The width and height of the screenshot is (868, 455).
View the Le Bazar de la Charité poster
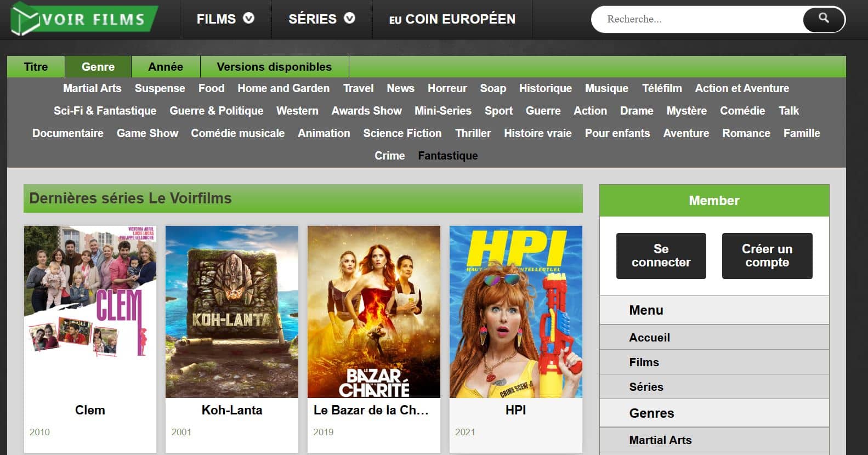[x=374, y=311]
